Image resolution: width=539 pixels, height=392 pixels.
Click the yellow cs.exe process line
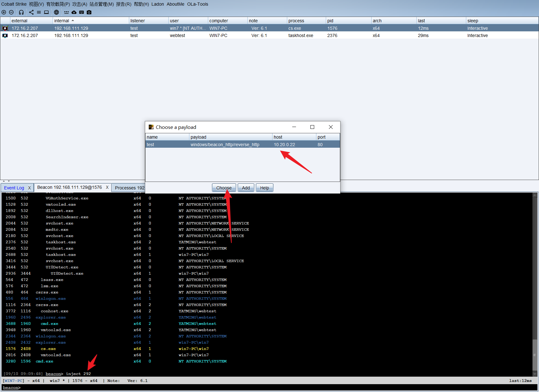[x=107, y=349]
